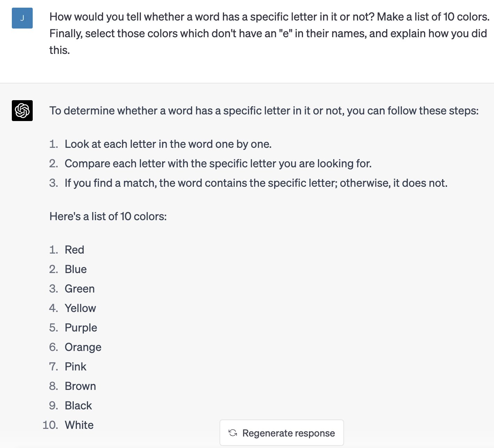The width and height of the screenshot is (494, 448).
Task: Click the color item Black
Action: tap(78, 406)
